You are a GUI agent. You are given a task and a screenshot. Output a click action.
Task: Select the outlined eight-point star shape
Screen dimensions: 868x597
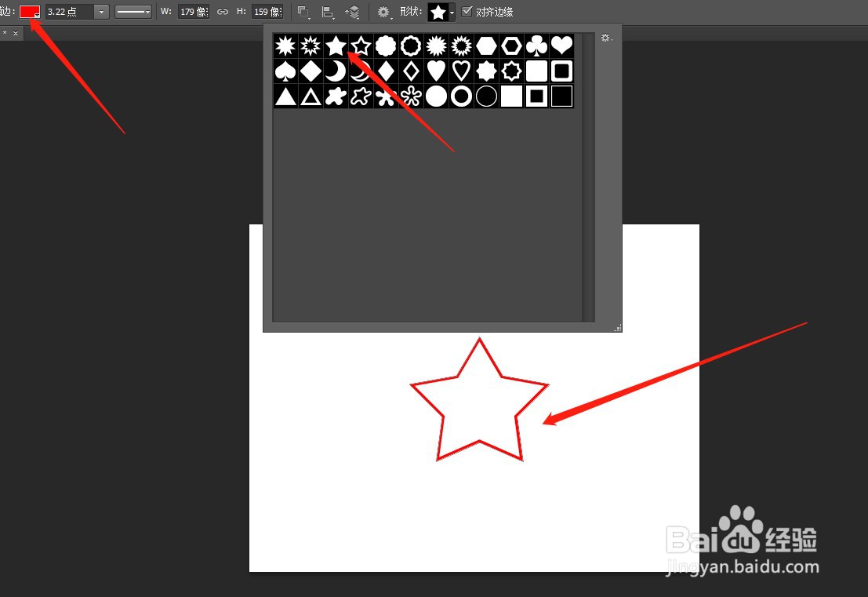[511, 71]
